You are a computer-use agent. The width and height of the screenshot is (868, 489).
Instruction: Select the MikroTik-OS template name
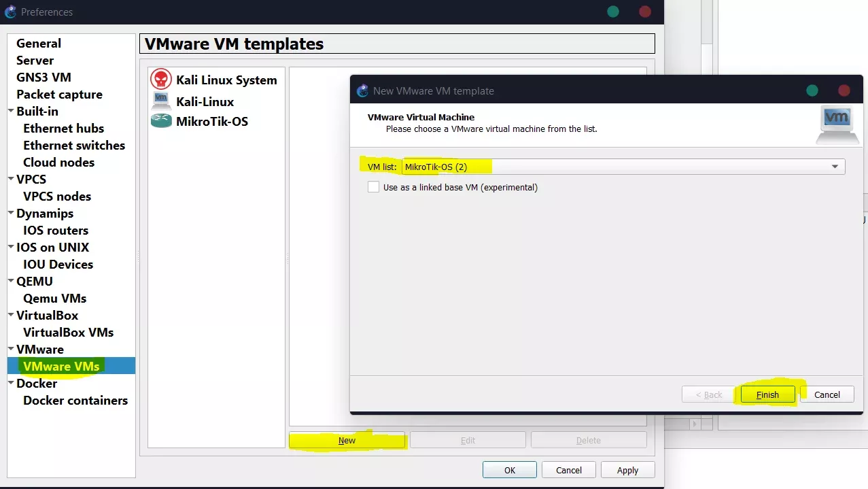(212, 122)
